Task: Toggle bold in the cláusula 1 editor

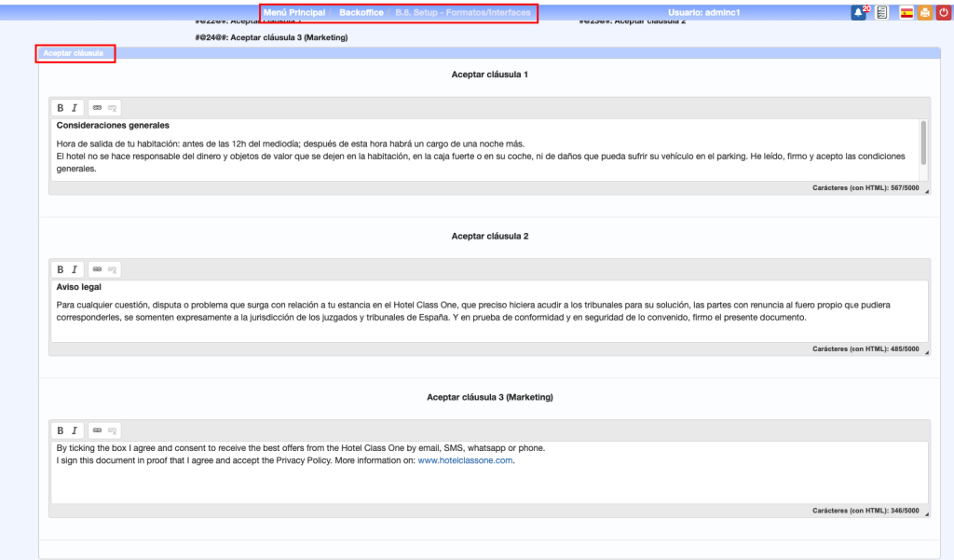Action: (61, 108)
